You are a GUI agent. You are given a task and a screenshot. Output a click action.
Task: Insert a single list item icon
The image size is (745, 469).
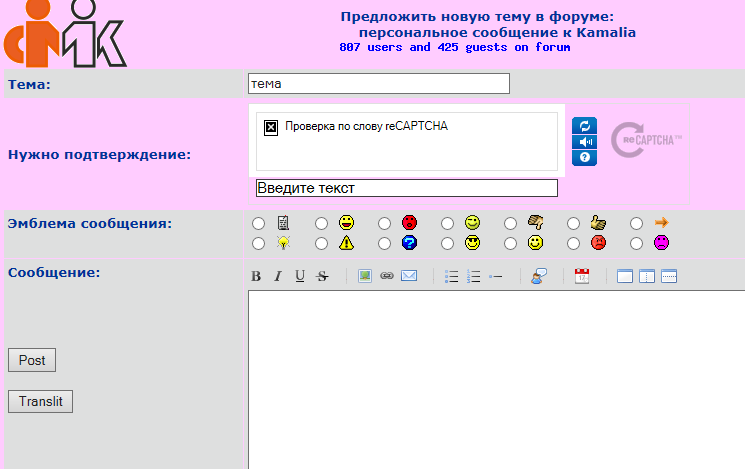(496, 276)
